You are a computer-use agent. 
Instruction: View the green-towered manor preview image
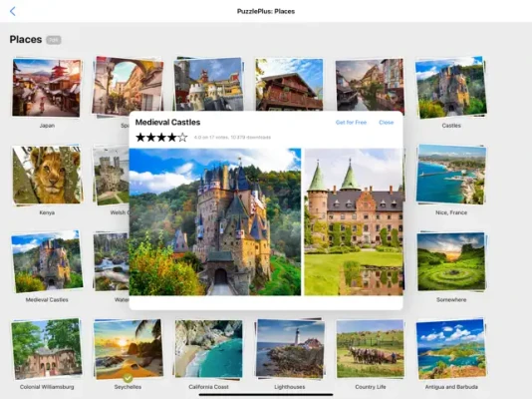tap(354, 221)
